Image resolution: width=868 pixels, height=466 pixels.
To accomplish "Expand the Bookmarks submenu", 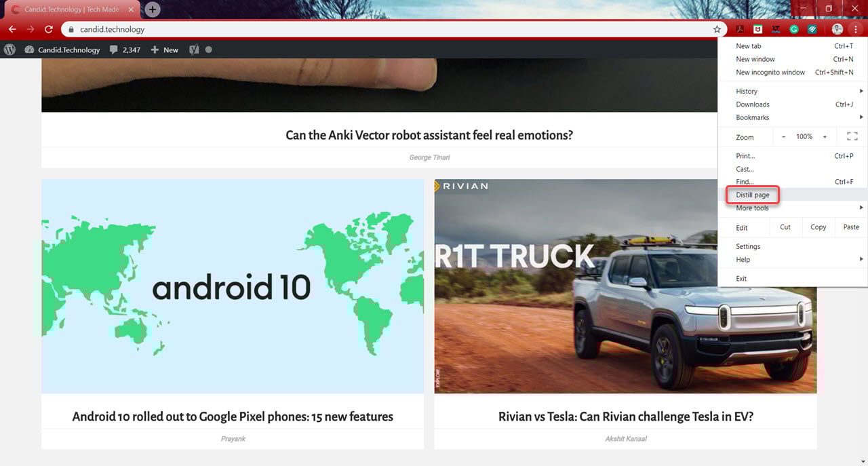I will [793, 117].
